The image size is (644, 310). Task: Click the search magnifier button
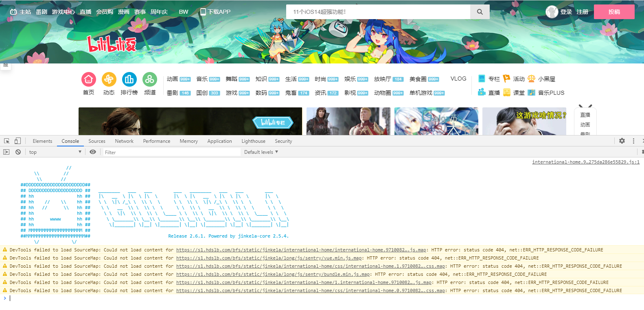[480, 12]
